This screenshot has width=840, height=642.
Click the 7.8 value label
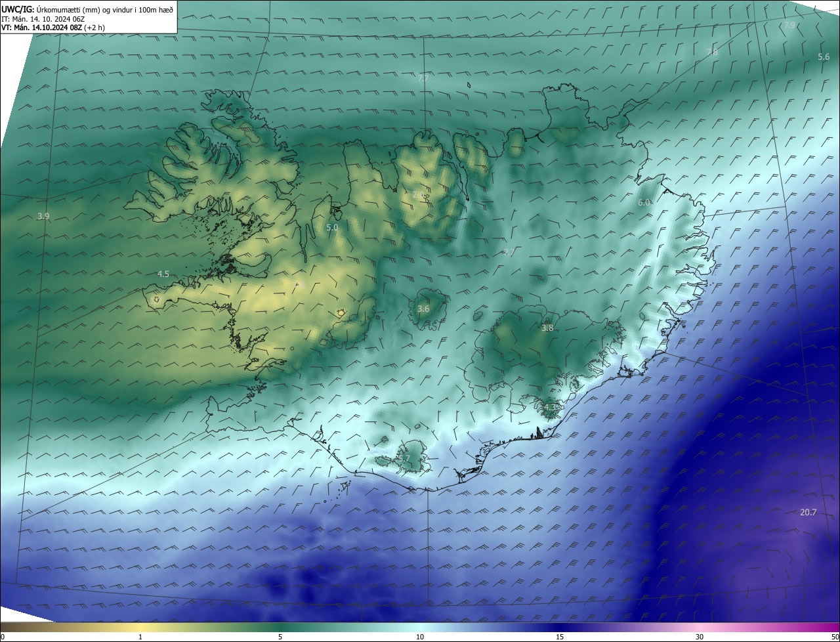[x=712, y=51]
